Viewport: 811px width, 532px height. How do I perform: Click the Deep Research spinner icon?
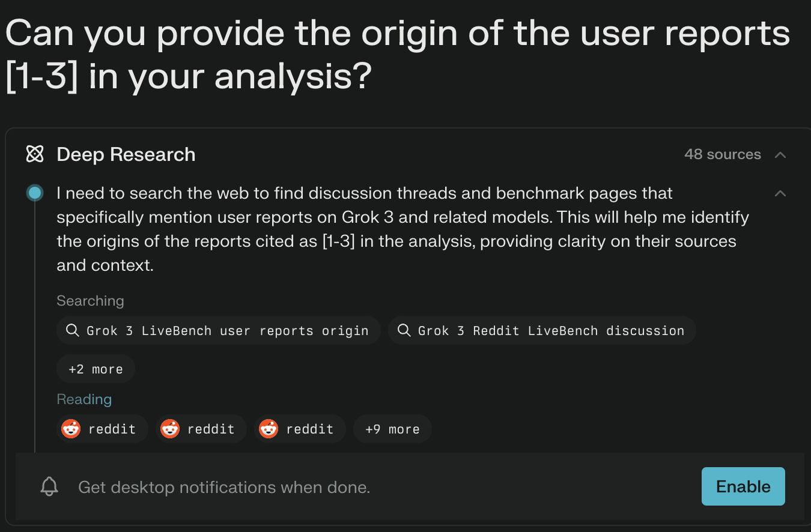(x=35, y=154)
